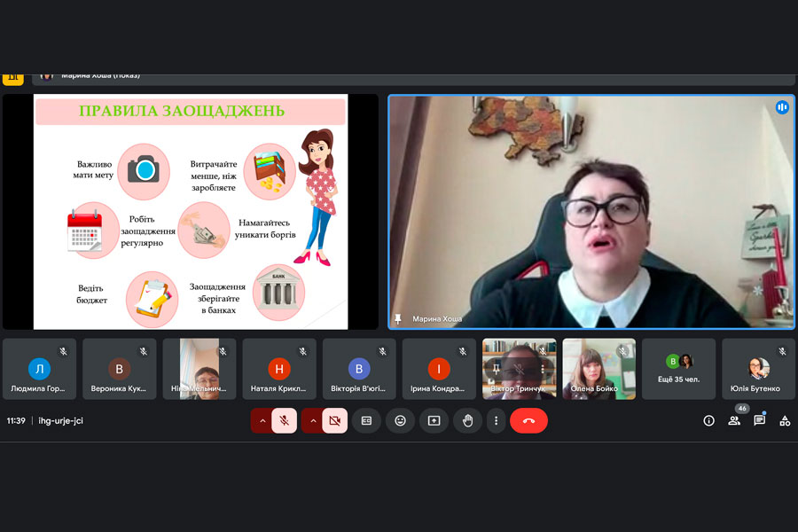Click muted mic icon on Людмила Гор... tile

click(63, 351)
